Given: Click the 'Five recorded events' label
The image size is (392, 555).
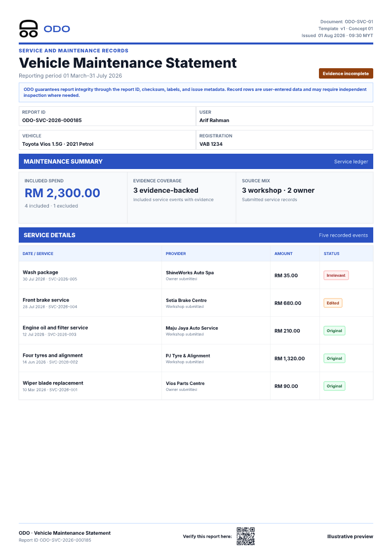Looking at the screenshot, I should pos(343,235).
